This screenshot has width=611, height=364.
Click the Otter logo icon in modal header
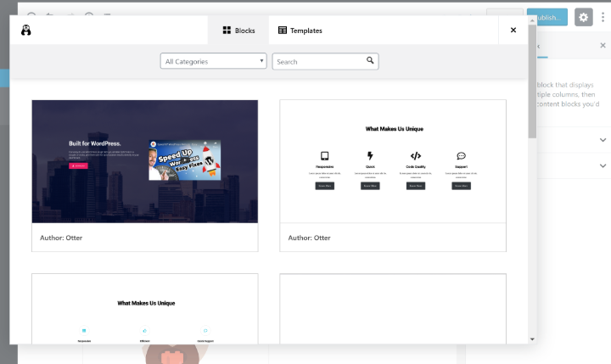26,30
